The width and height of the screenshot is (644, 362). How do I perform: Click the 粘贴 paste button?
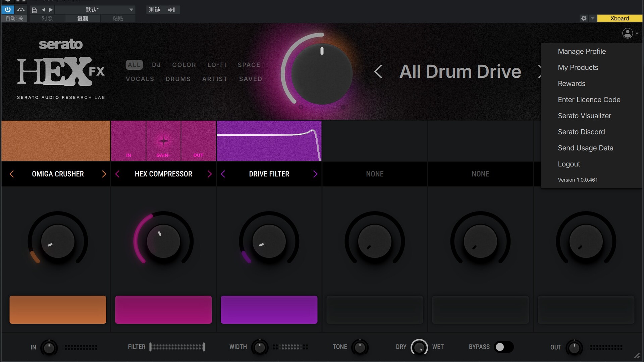point(118,18)
